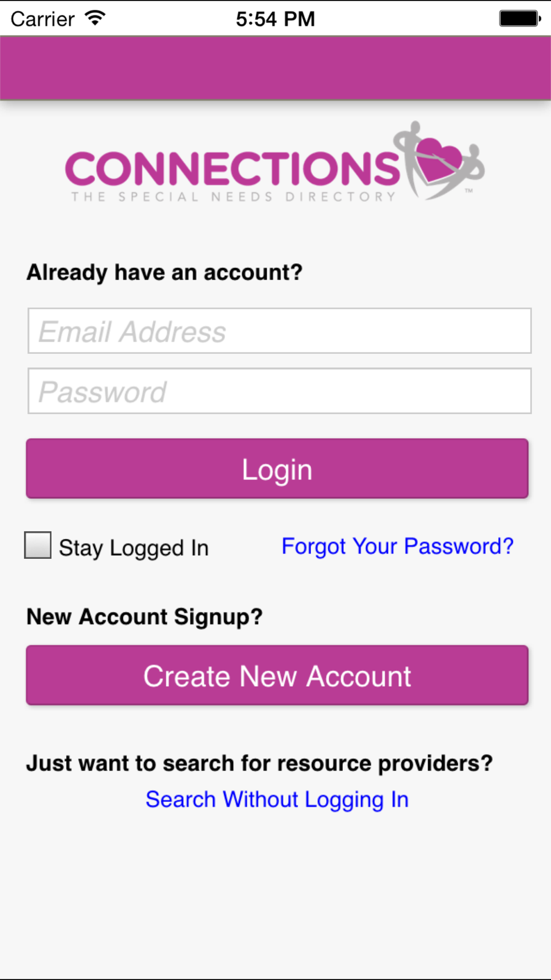The image size is (551, 980).
Task: Tap the Special Needs Directory tagline
Action: [x=234, y=197]
